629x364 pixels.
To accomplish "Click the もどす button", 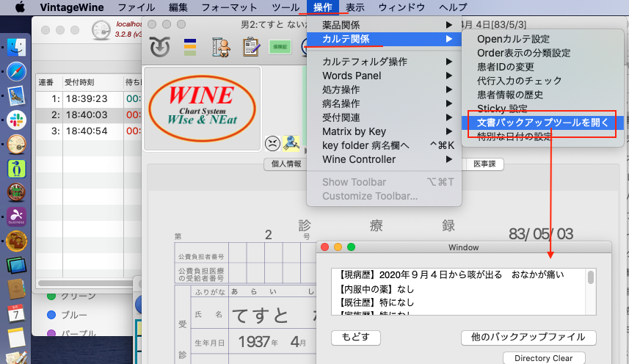I will 356,338.
